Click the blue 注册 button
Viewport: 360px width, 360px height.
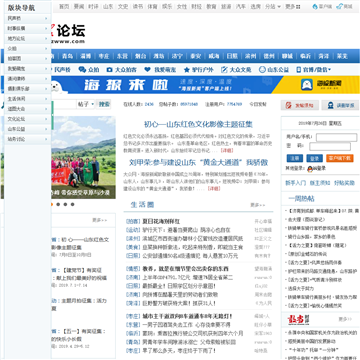point(295,158)
